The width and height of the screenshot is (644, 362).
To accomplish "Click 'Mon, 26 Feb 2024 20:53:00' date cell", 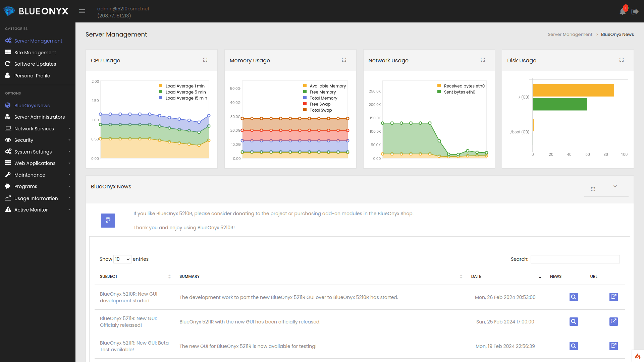I will [505, 297].
